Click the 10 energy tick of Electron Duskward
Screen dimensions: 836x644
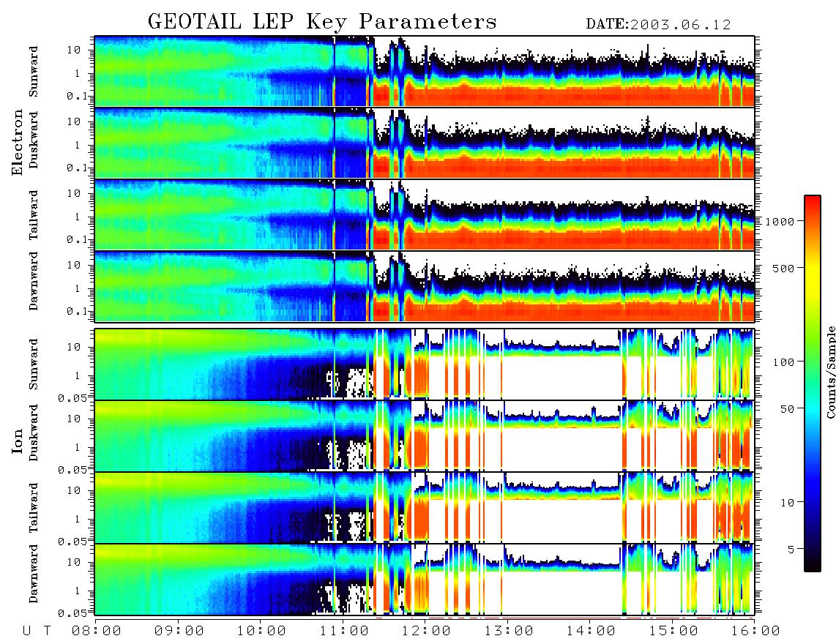(x=74, y=121)
